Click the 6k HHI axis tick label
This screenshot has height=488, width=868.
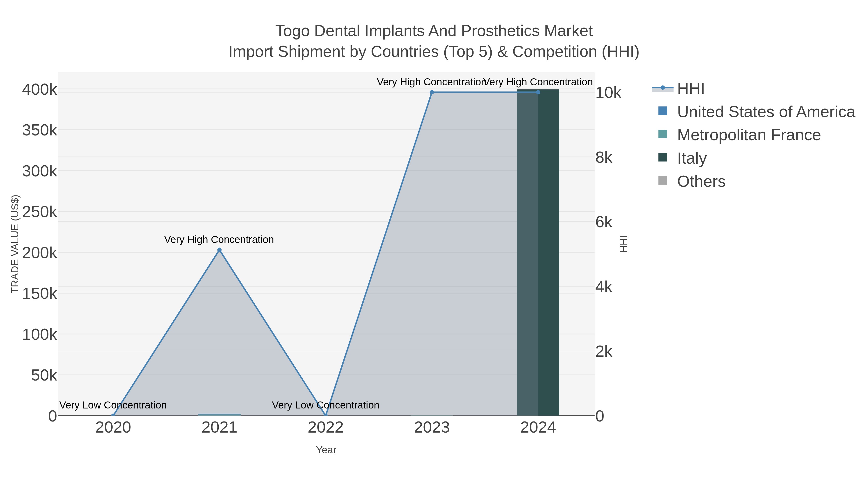(x=604, y=222)
